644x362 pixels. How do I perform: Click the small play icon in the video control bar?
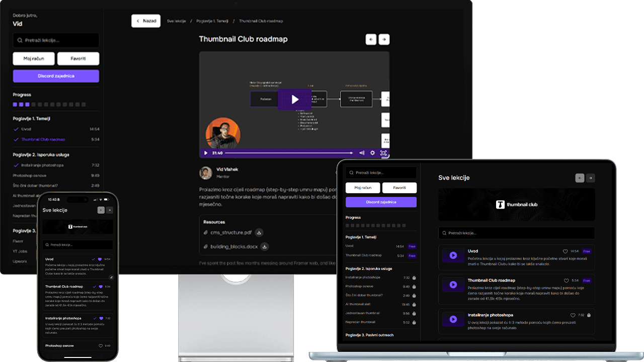(x=206, y=153)
